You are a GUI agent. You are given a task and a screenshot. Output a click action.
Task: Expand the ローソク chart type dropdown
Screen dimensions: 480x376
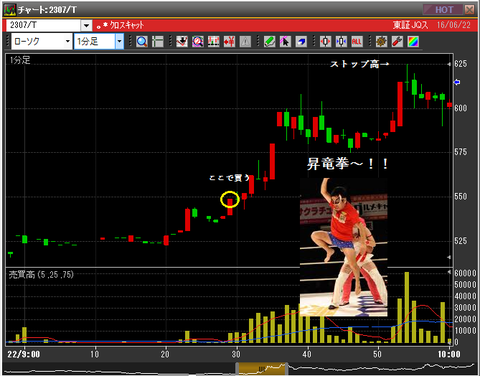(68, 41)
